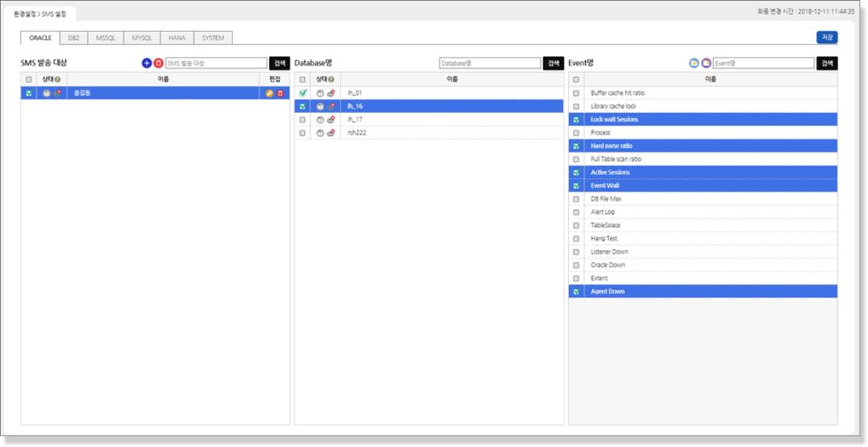Click the blue check icon next to Event search
The width and height of the screenshot is (868, 447).
(x=694, y=63)
